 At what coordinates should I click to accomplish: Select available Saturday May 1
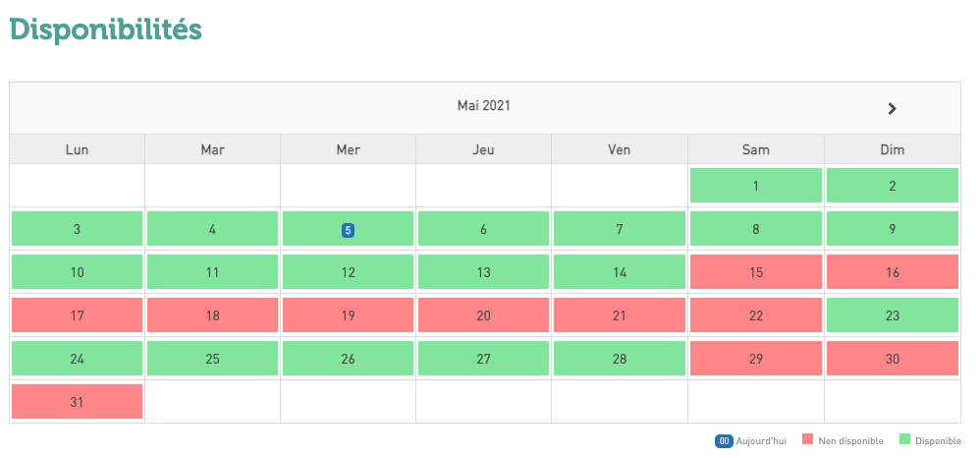click(755, 186)
